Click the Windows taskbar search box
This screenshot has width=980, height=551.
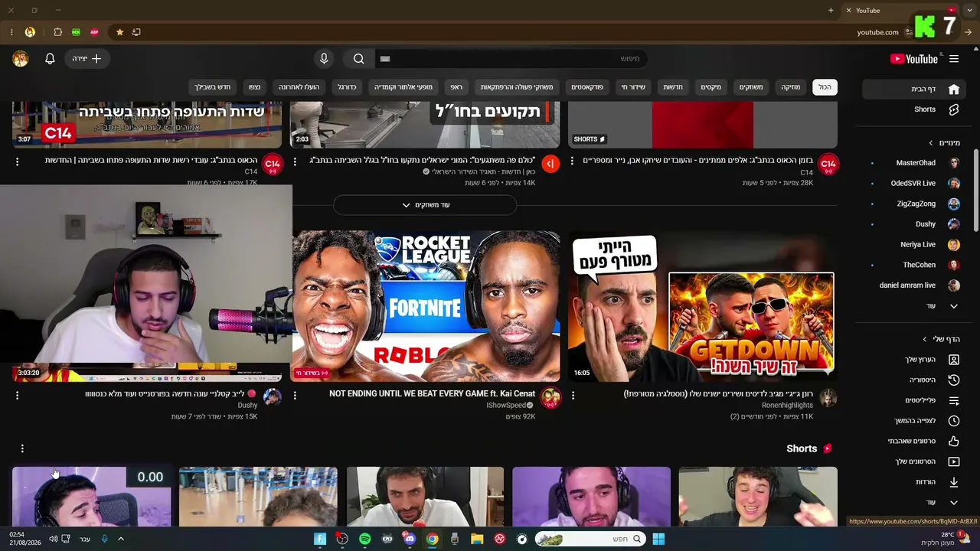(590, 539)
